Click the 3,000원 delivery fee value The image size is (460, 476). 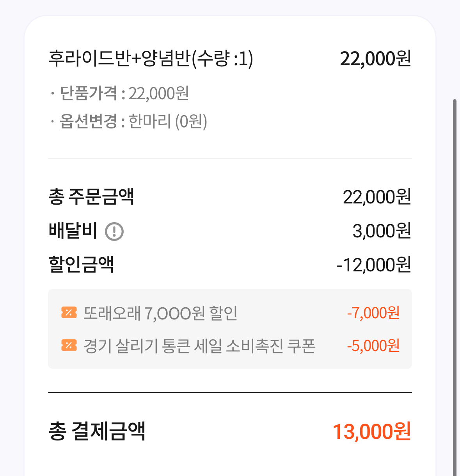pos(382,231)
